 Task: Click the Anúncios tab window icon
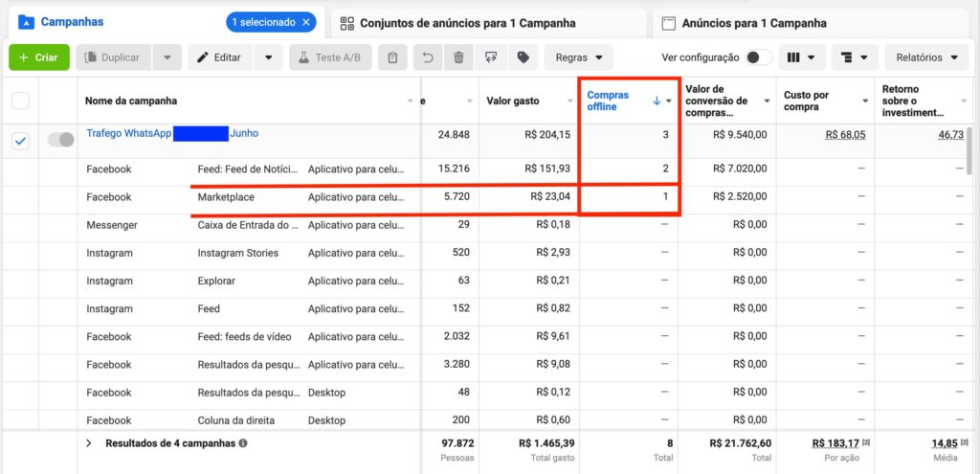coord(669,24)
